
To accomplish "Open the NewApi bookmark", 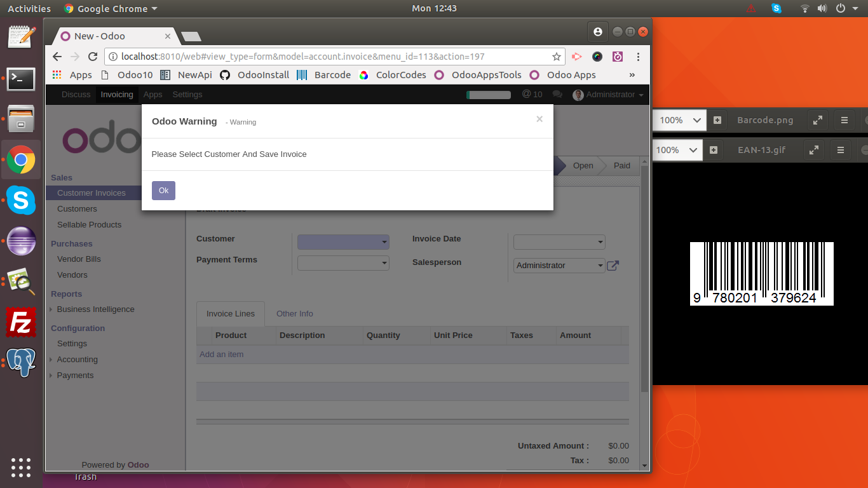I will [186, 75].
